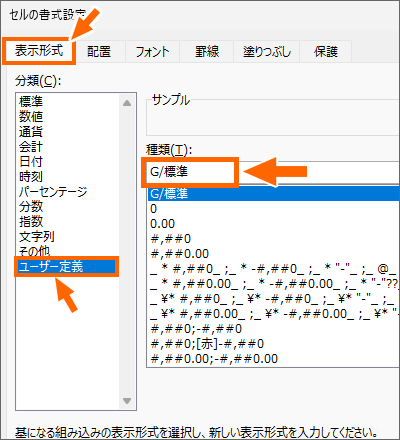The image size is (400, 440).
Task: Open the 塗りつぶし tab
Action: pyautogui.click(x=267, y=52)
